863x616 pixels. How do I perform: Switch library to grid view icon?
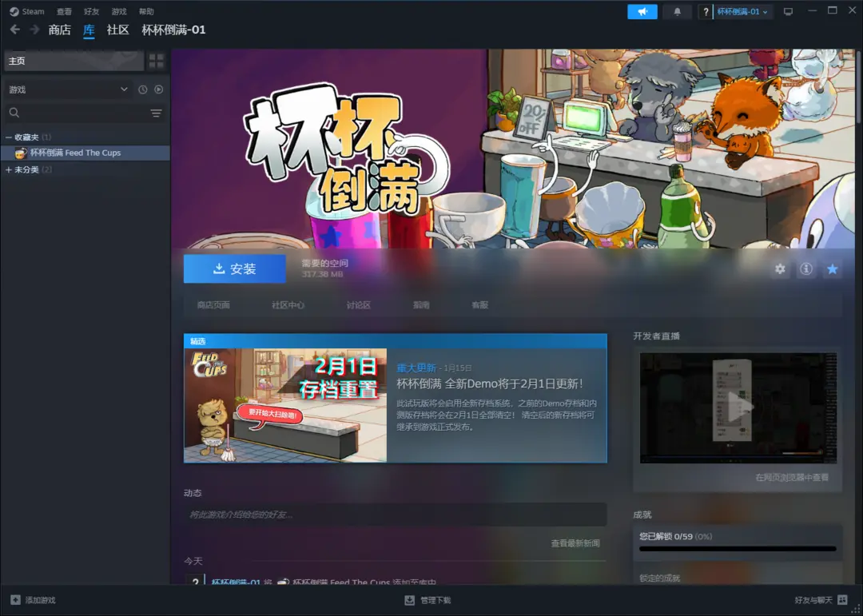(x=157, y=61)
